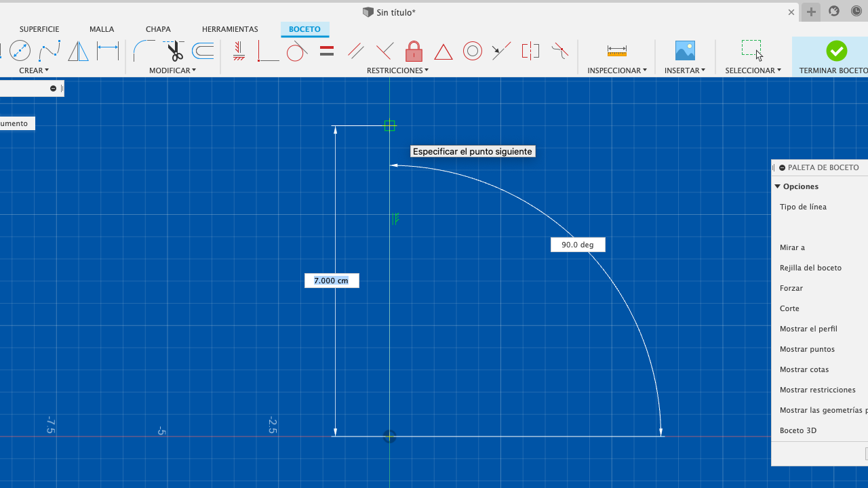Click the 7.000 cm dimension field
This screenshot has width=868, height=488.
pos(332,281)
